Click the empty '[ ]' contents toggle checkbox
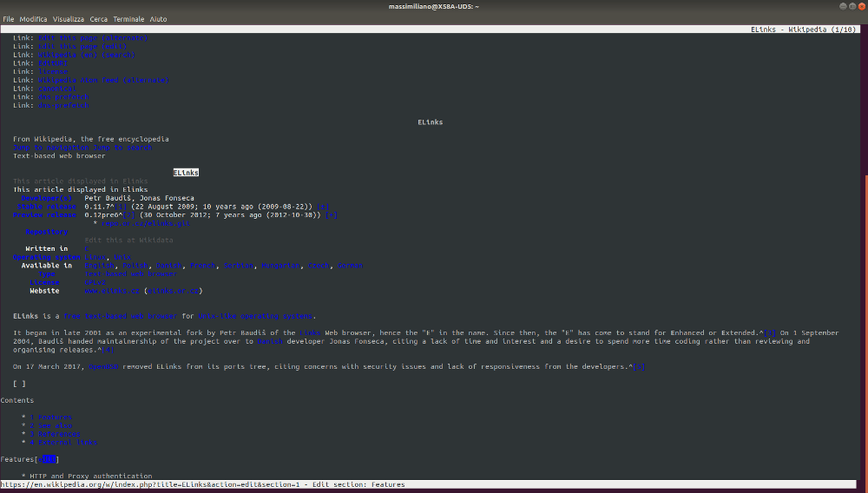The height and width of the screenshot is (493, 868). [19, 384]
